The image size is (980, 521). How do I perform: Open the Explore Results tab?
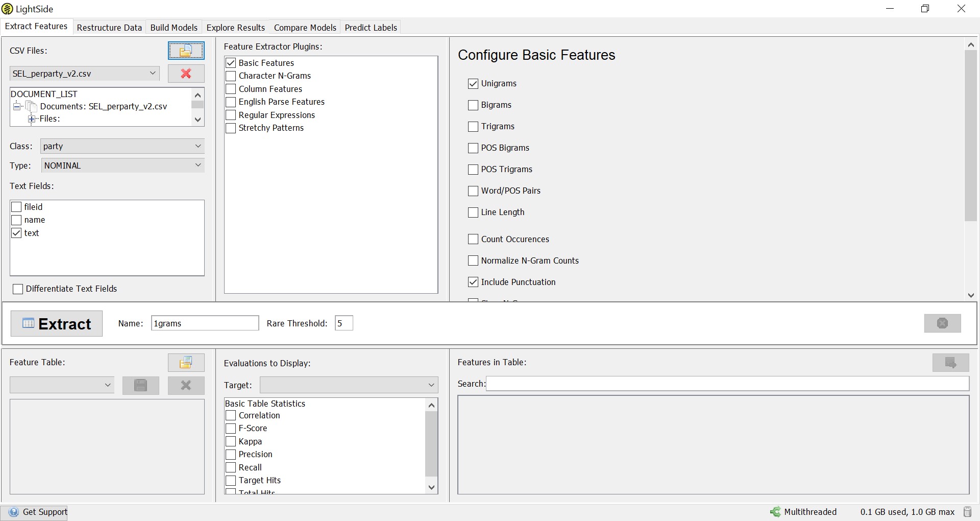[235, 28]
